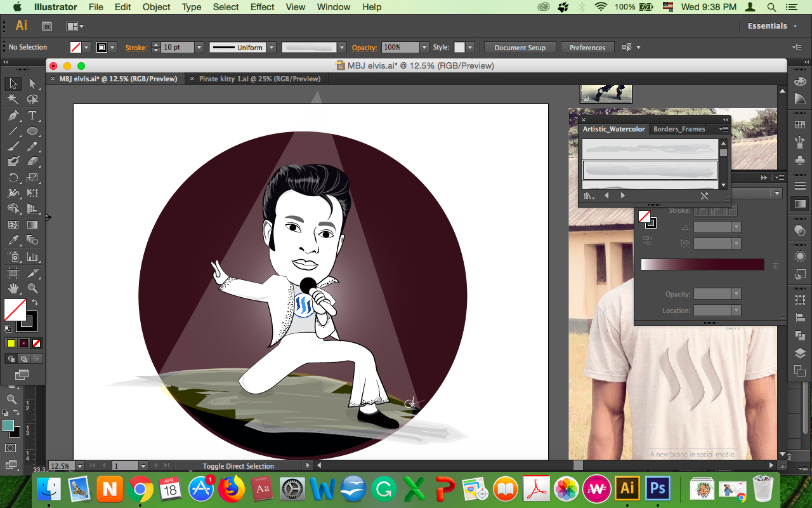The height and width of the screenshot is (508, 812).
Task: Reset to default fill and stroke
Action: pyautogui.click(x=8, y=328)
